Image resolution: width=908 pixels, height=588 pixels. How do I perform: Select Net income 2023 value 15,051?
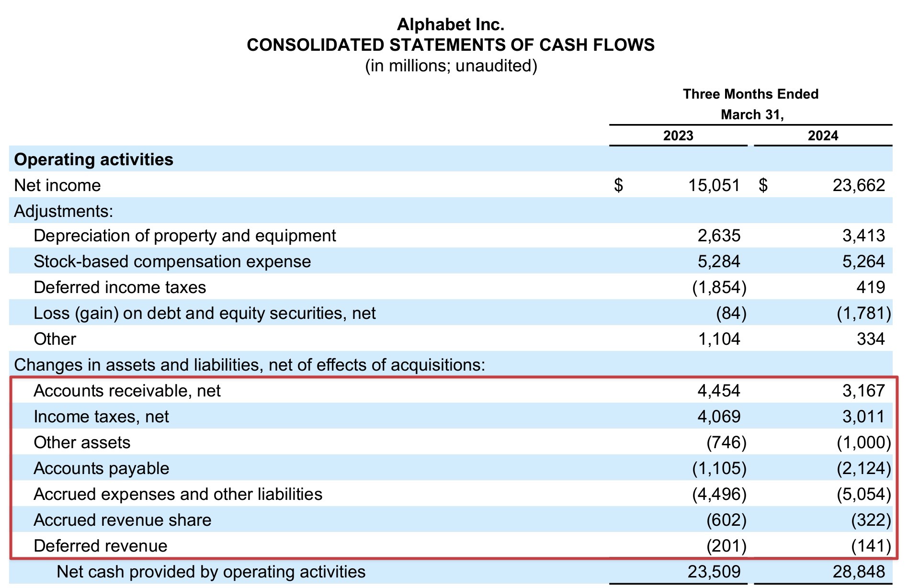pos(714,185)
